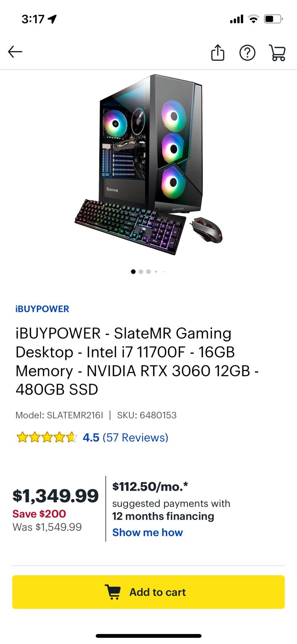Select the first image carousel dot
Image resolution: width=297 pixels, height=644 pixels.
click(133, 272)
